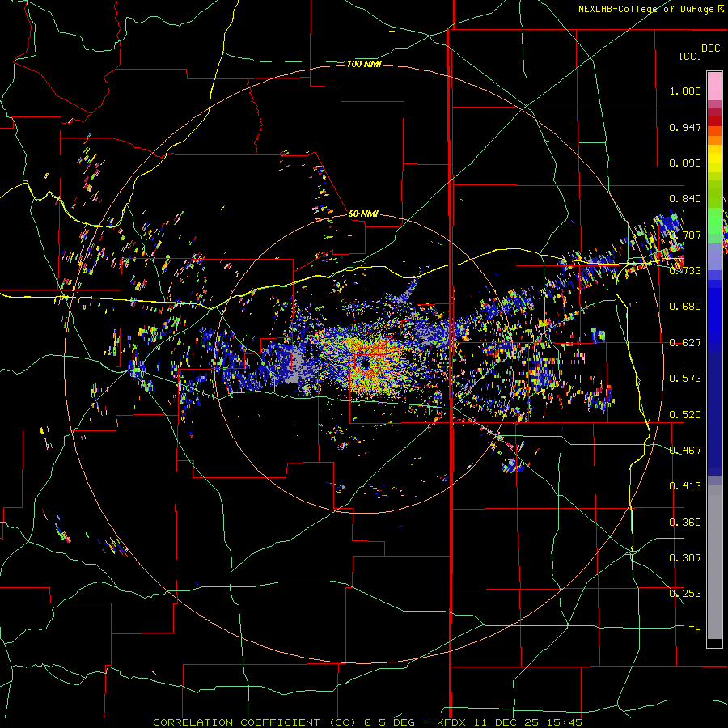Click the 100 NMI range ring label

click(x=365, y=64)
